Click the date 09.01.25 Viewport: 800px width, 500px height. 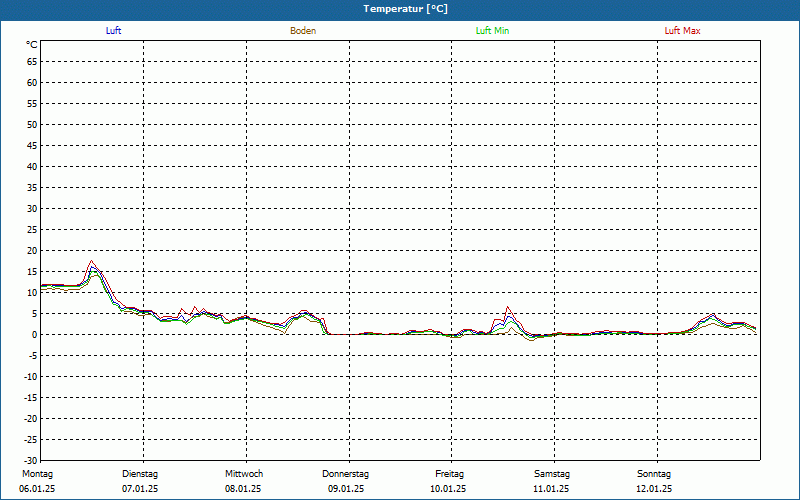[346, 489]
